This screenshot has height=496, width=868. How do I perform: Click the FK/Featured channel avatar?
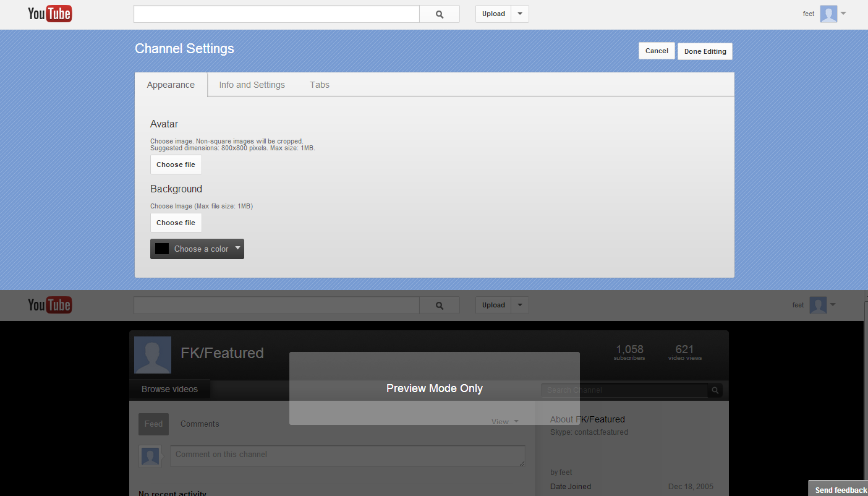(x=153, y=355)
